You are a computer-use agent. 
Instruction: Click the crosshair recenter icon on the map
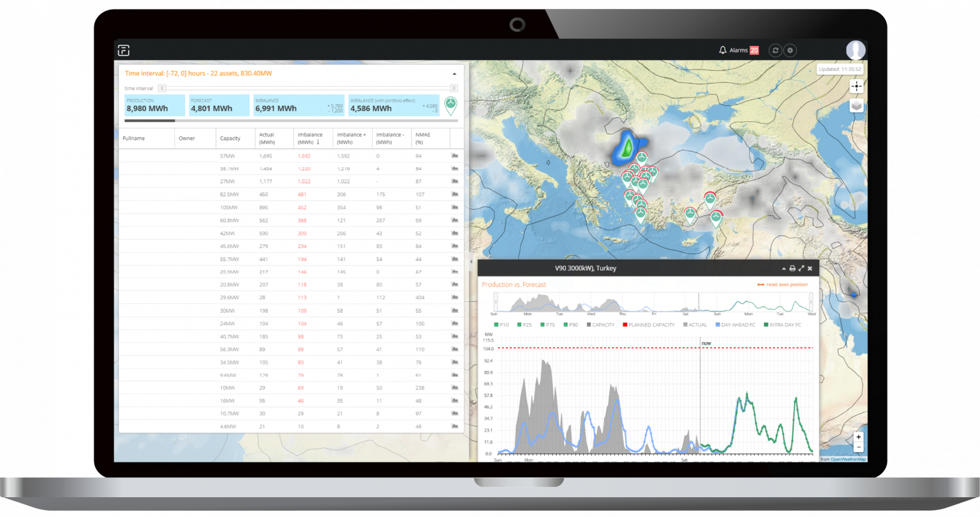856,86
